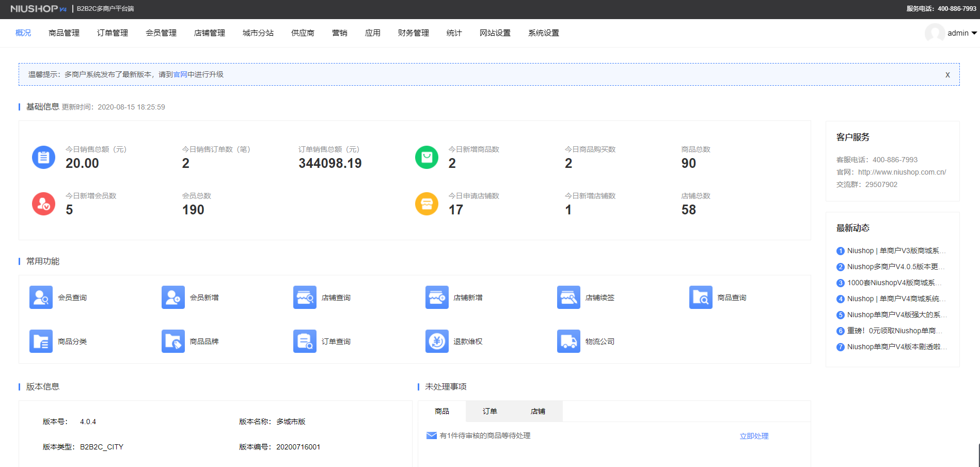This screenshot has width=980, height=467.
Task: Open 系统设置 menu
Action: point(544,33)
